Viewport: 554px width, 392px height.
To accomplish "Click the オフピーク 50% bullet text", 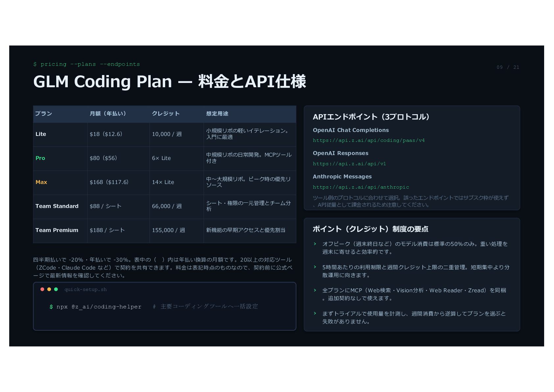I will click(415, 248).
